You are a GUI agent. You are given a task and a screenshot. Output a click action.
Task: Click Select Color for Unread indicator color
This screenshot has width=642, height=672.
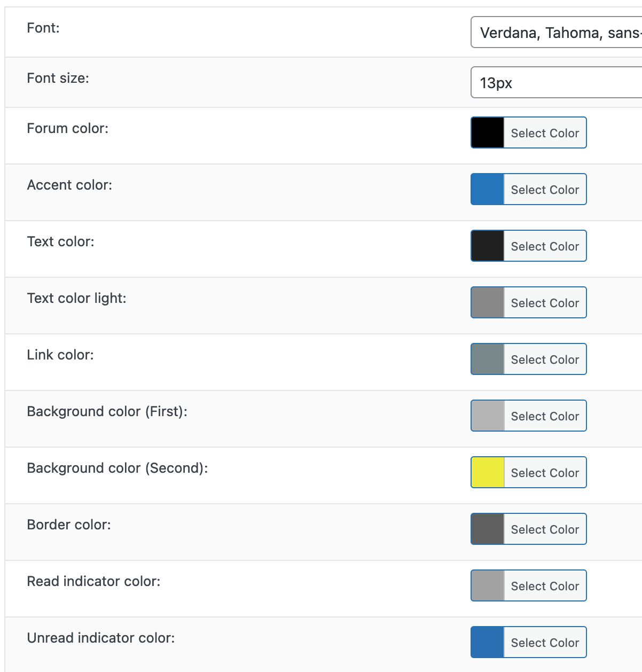(x=544, y=642)
